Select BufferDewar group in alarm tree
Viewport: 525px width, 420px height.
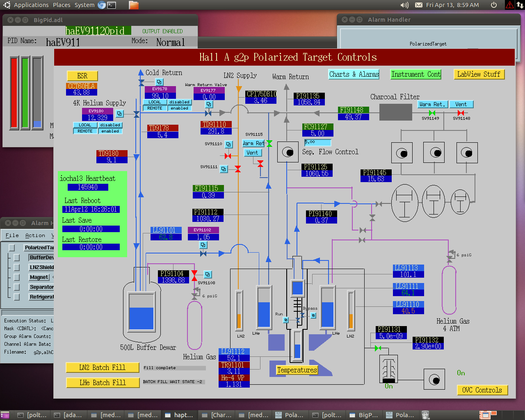pyautogui.click(x=41, y=258)
